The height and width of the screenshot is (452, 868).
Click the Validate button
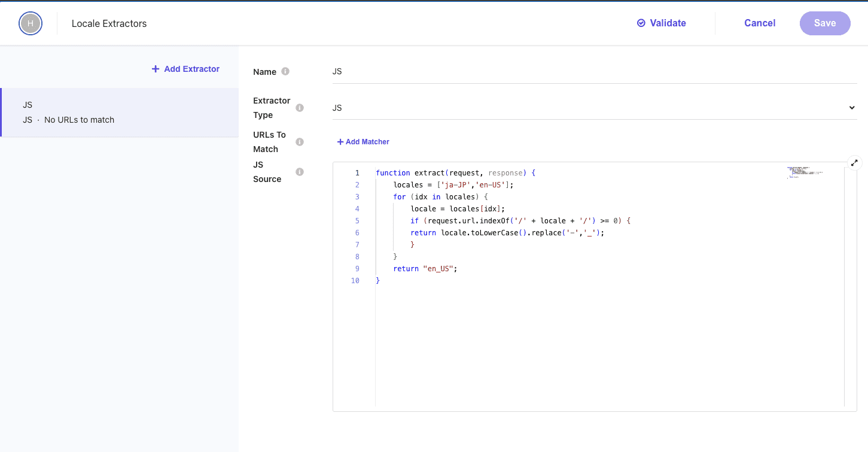pos(662,23)
